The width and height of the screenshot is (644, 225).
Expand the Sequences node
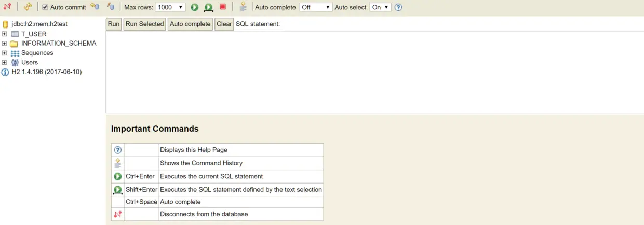click(4, 53)
